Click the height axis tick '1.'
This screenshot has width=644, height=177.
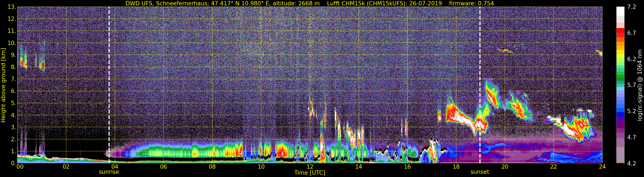tap(13, 151)
